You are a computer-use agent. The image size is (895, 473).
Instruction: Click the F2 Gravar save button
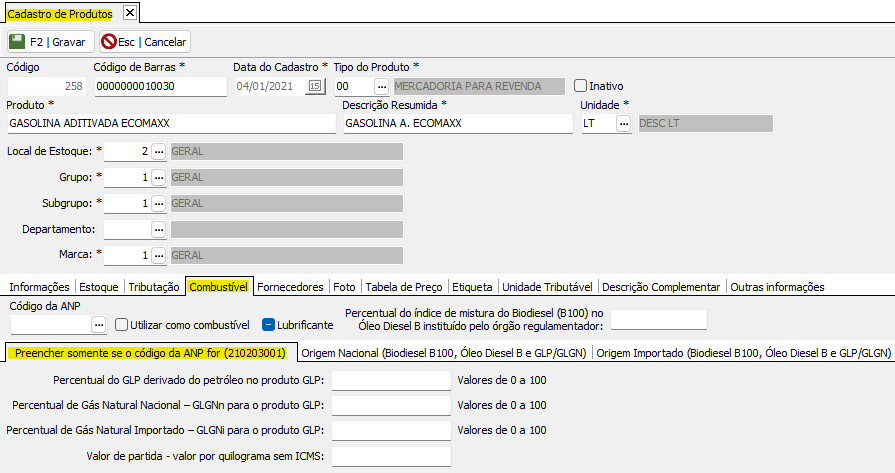[x=50, y=42]
